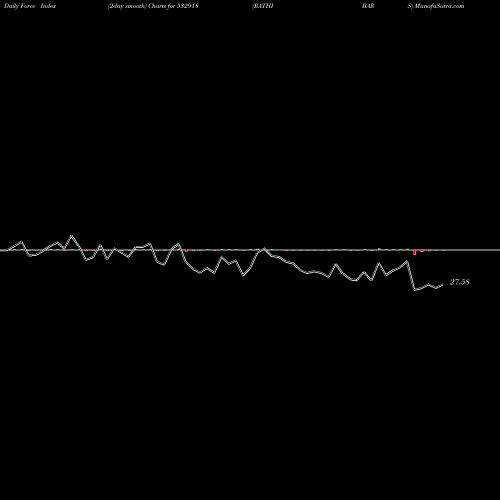Click the 27.58 value label
This screenshot has height=500, width=500.
point(460,282)
